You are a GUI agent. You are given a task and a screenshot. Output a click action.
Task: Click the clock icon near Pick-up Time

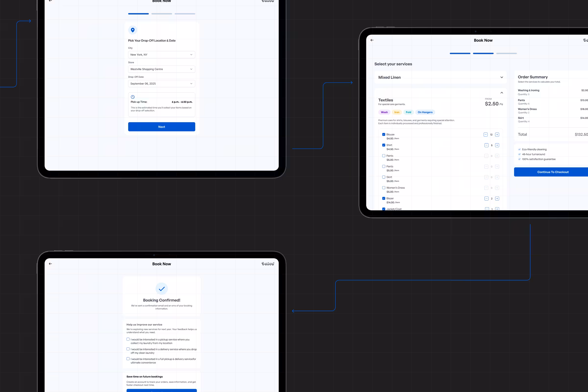(133, 97)
